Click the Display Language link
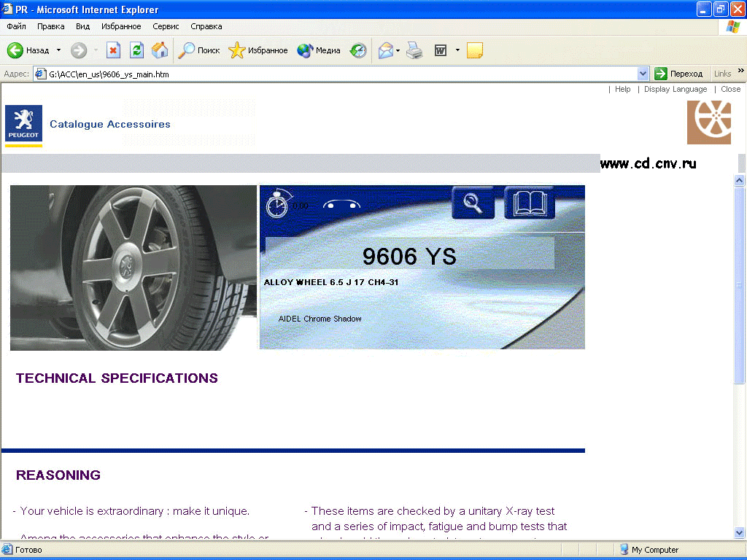Image resolution: width=747 pixels, height=560 pixels. 675,89
